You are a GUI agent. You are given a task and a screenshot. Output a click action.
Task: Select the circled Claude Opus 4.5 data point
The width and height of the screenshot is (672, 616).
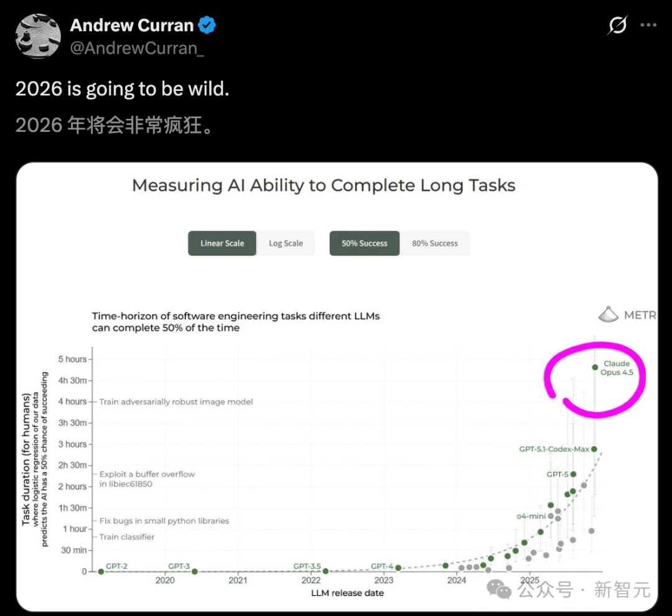(x=595, y=368)
